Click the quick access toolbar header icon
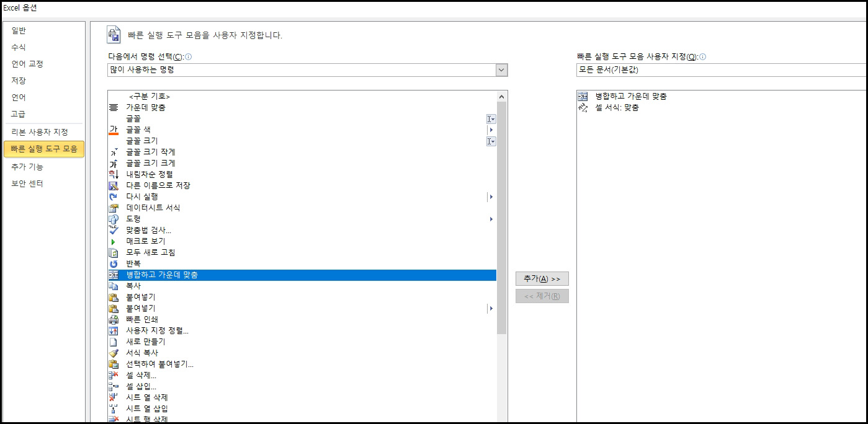This screenshot has width=868, height=424. point(114,33)
